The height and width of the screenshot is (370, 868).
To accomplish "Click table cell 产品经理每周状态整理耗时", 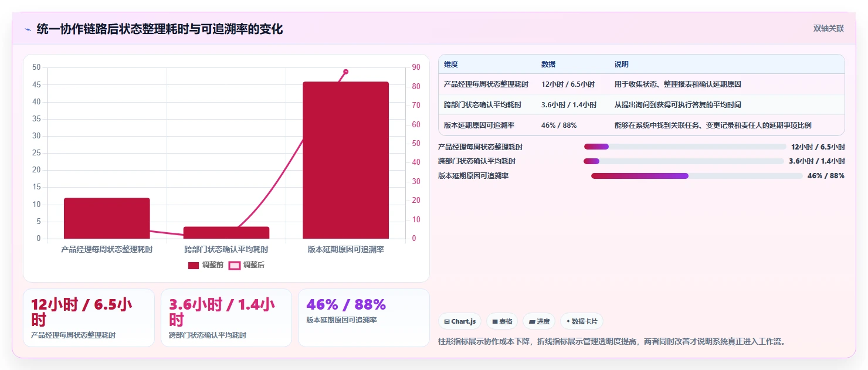I will pyautogui.click(x=486, y=84).
